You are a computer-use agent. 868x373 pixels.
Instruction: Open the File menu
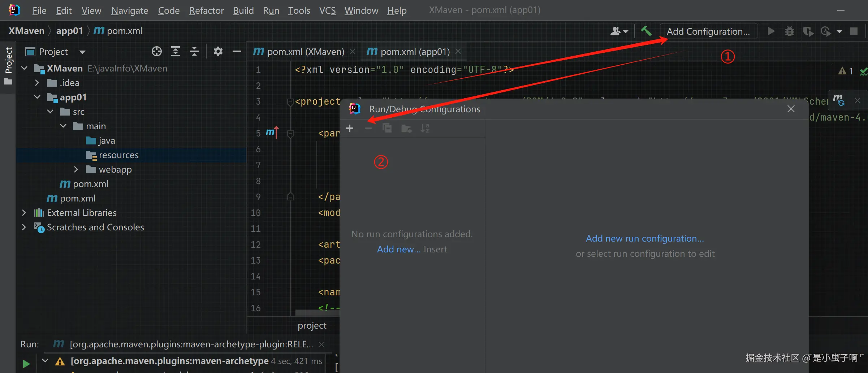pos(39,10)
